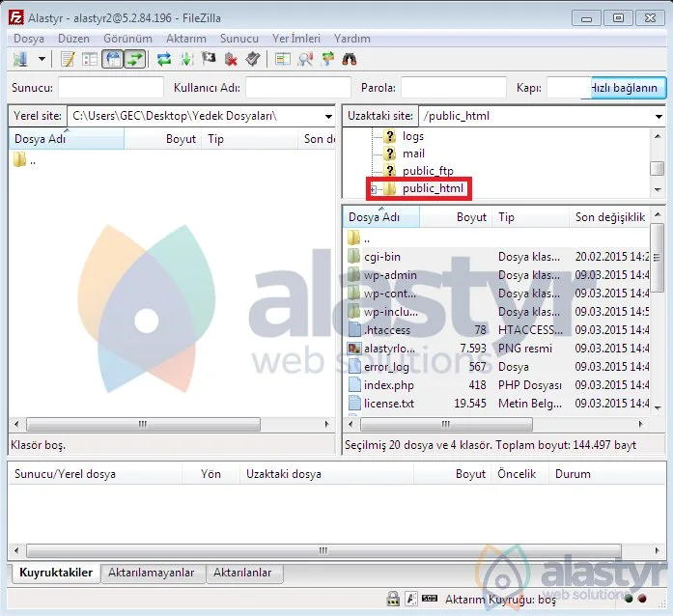Switch to the Aktarılamayanlar tab
Screen dimensions: 673x616
[152, 573]
